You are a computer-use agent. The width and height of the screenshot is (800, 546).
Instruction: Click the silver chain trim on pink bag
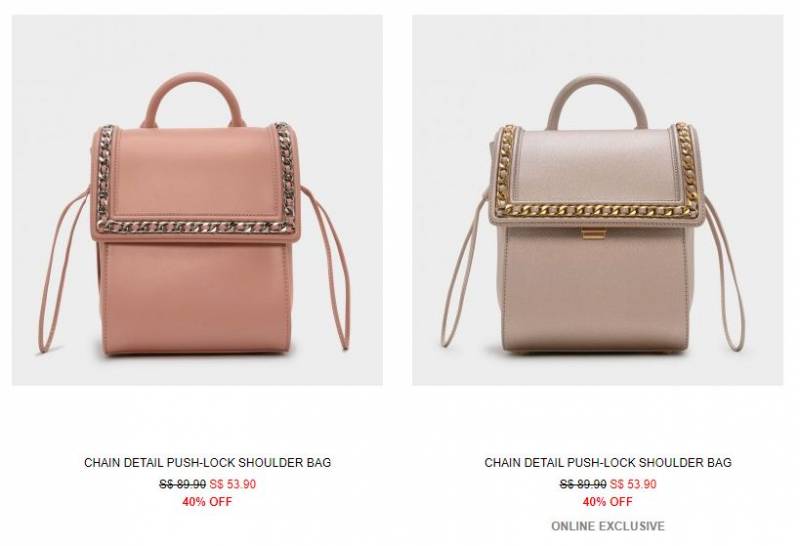[195, 227]
